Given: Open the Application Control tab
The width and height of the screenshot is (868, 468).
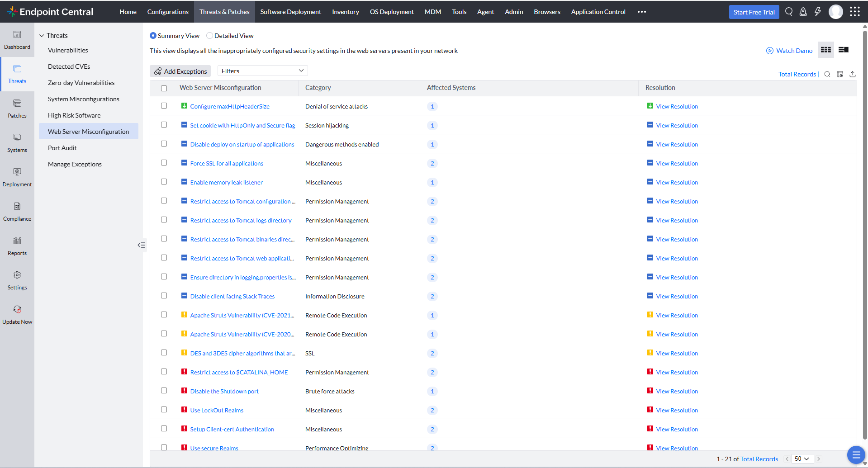Looking at the screenshot, I should tap(598, 12).
